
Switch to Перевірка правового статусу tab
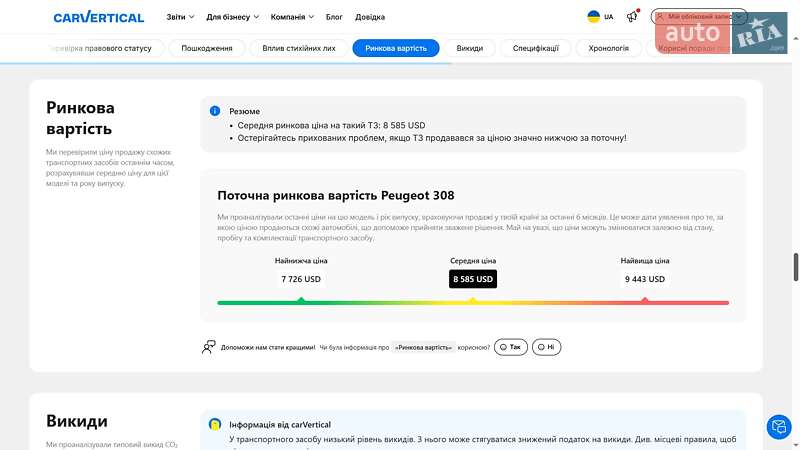click(x=106, y=48)
